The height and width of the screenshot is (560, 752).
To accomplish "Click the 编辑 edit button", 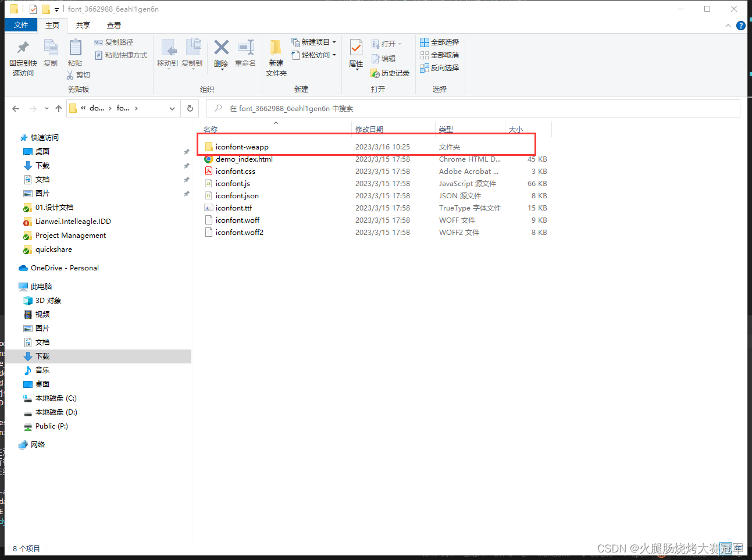I will tap(383, 59).
